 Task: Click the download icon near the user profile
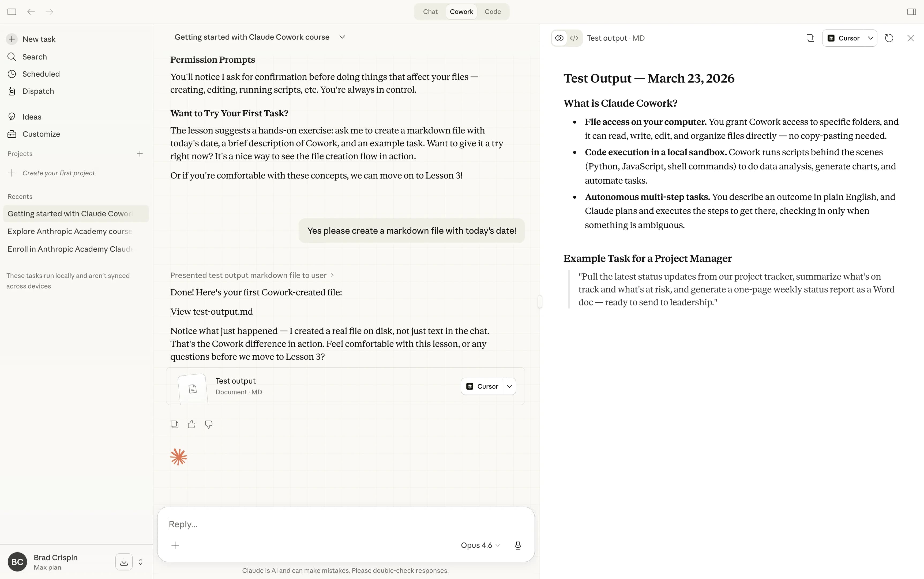click(124, 562)
